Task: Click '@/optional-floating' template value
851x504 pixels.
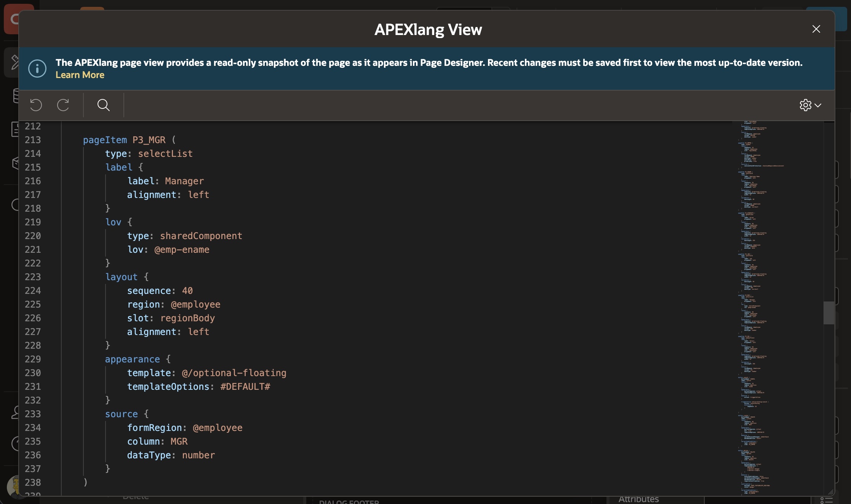Action: 234,373
